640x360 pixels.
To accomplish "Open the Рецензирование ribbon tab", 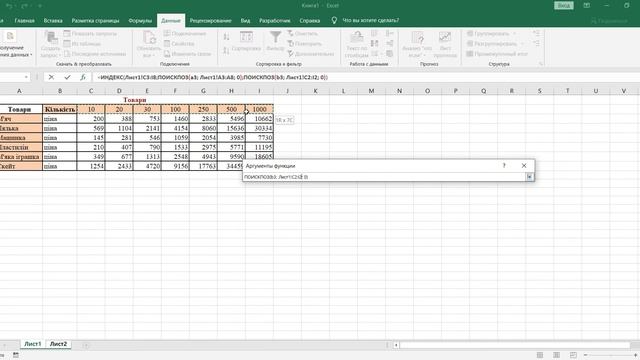I will click(x=210, y=20).
